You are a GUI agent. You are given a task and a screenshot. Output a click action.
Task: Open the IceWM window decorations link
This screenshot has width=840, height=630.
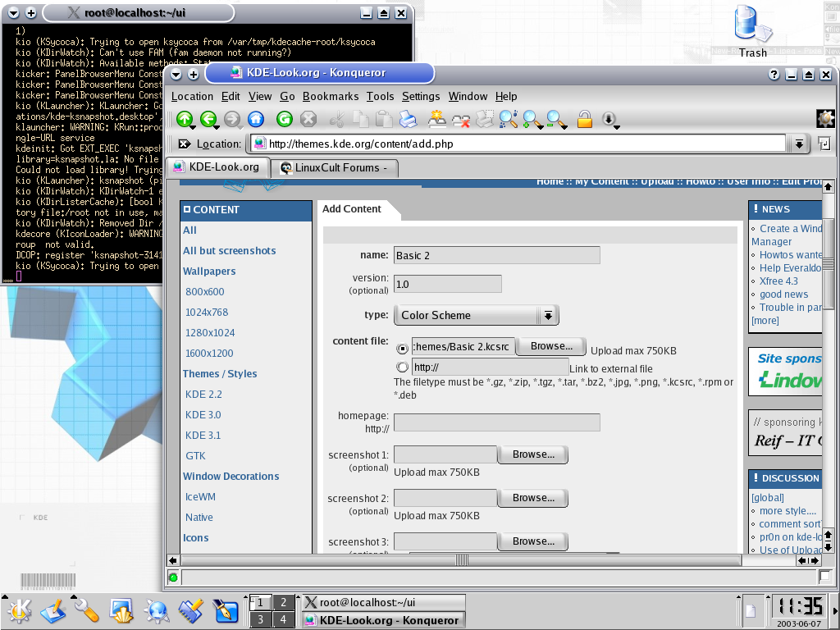click(x=200, y=496)
